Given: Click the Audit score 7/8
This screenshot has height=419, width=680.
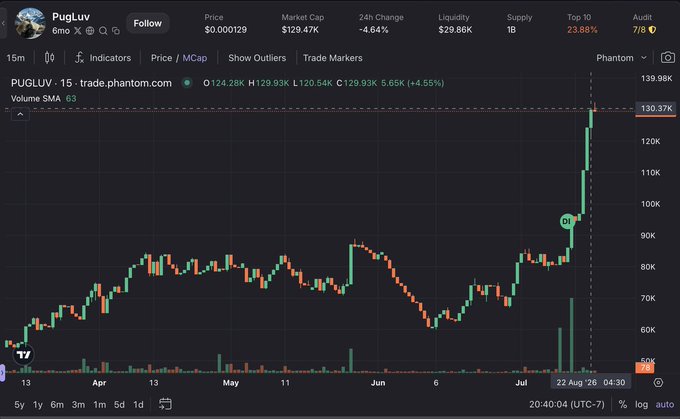Looking at the screenshot, I should (x=639, y=29).
